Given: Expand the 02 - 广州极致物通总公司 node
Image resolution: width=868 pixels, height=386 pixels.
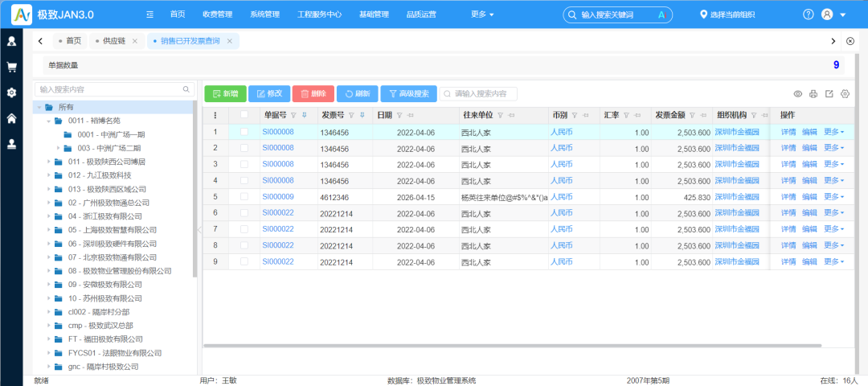Looking at the screenshot, I should pyautogui.click(x=49, y=203).
